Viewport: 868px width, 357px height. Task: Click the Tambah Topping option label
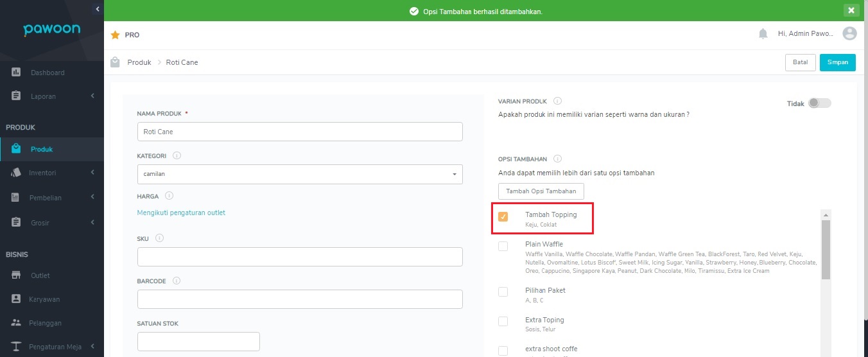click(551, 214)
